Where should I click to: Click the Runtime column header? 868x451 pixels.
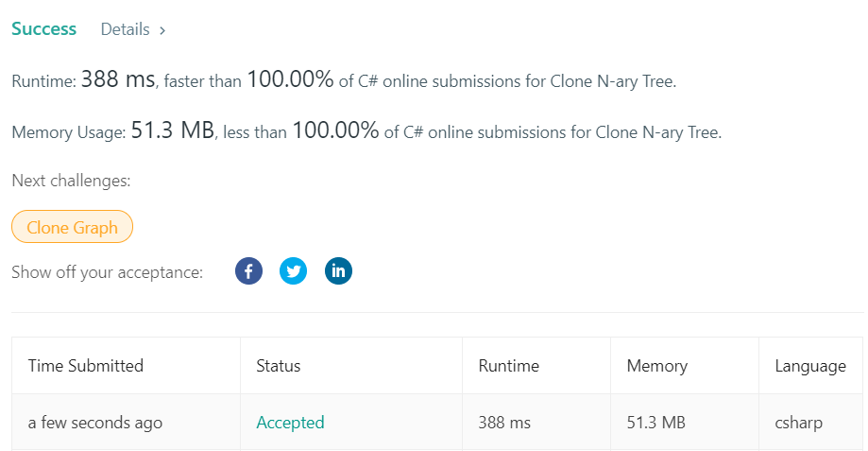pos(508,365)
